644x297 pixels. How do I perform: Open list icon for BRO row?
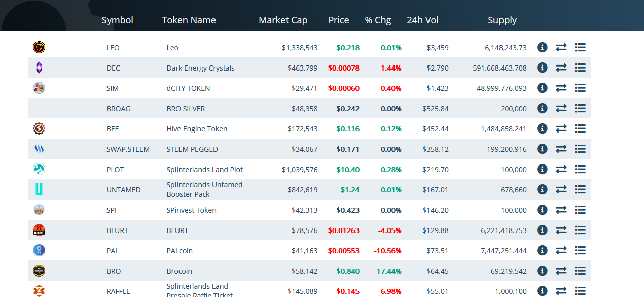coord(580,271)
